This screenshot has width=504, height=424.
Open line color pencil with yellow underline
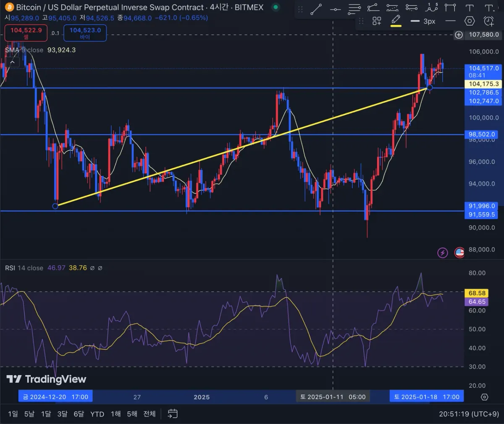pyautogui.click(x=396, y=21)
